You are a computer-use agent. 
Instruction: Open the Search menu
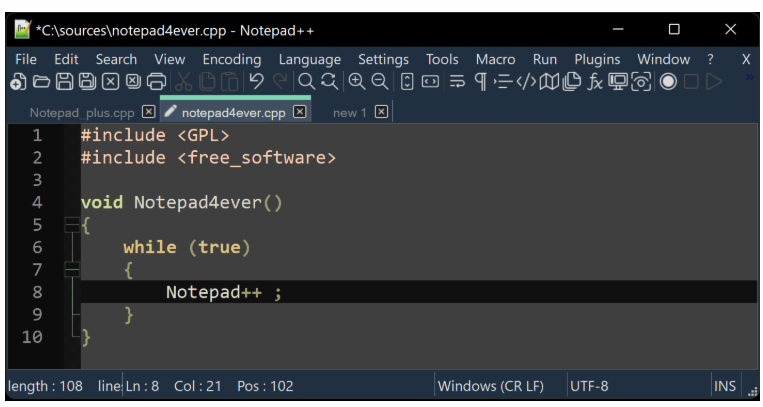coord(116,59)
